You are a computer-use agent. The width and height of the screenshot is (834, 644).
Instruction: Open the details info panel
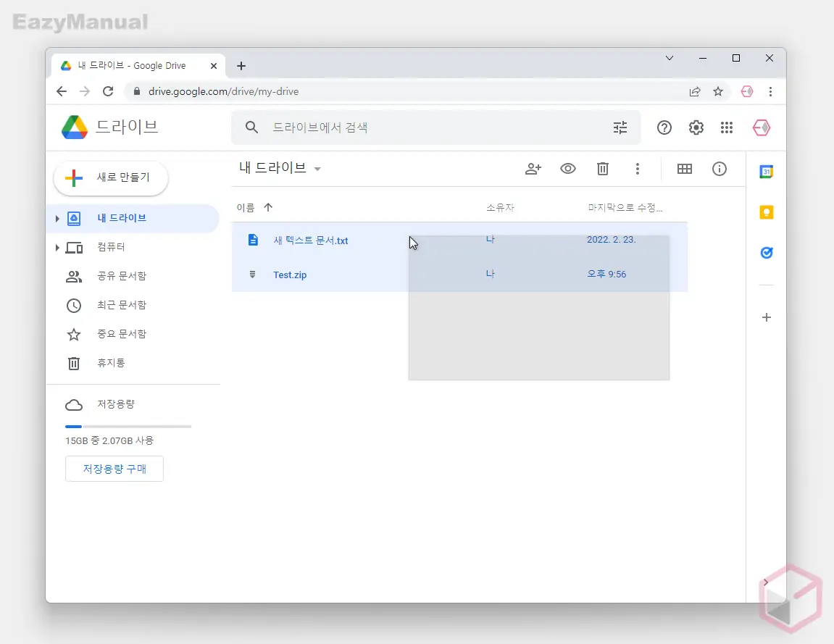[x=719, y=169]
